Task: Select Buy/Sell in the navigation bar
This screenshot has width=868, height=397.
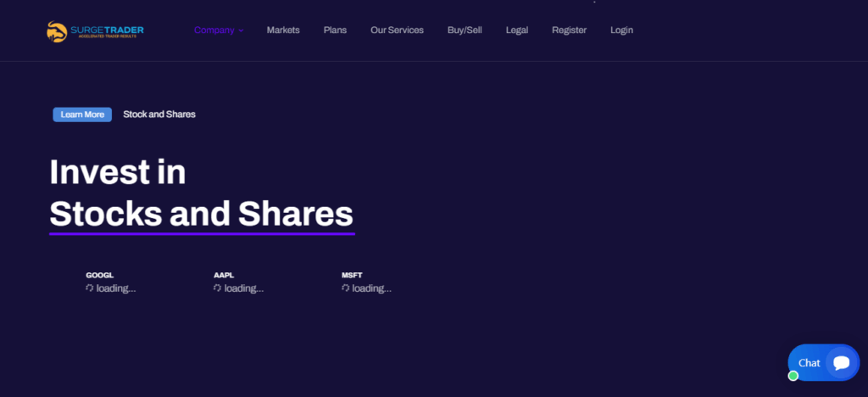Action: click(x=465, y=31)
